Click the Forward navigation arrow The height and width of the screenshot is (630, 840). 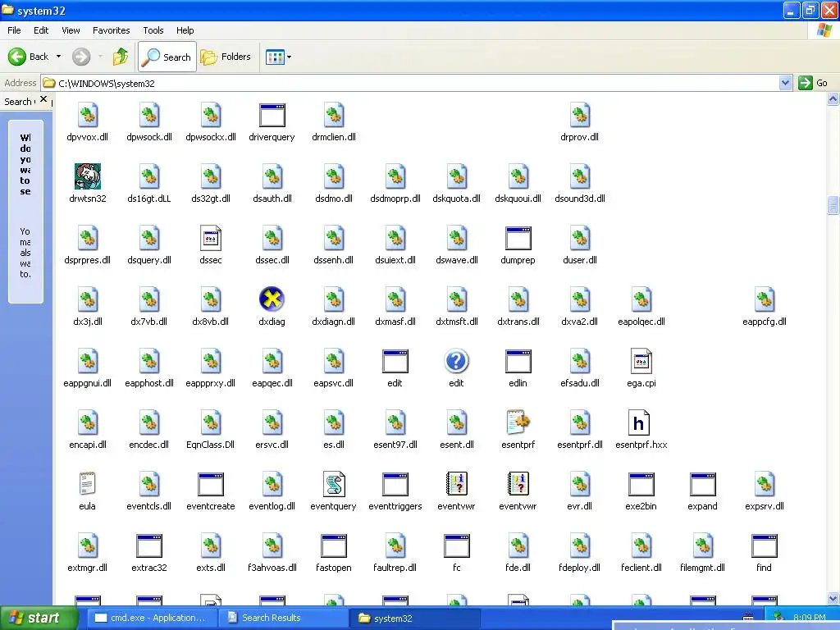pyautogui.click(x=81, y=57)
